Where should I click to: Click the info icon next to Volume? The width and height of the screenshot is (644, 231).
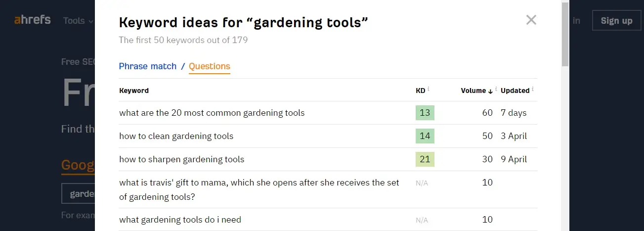click(496, 90)
